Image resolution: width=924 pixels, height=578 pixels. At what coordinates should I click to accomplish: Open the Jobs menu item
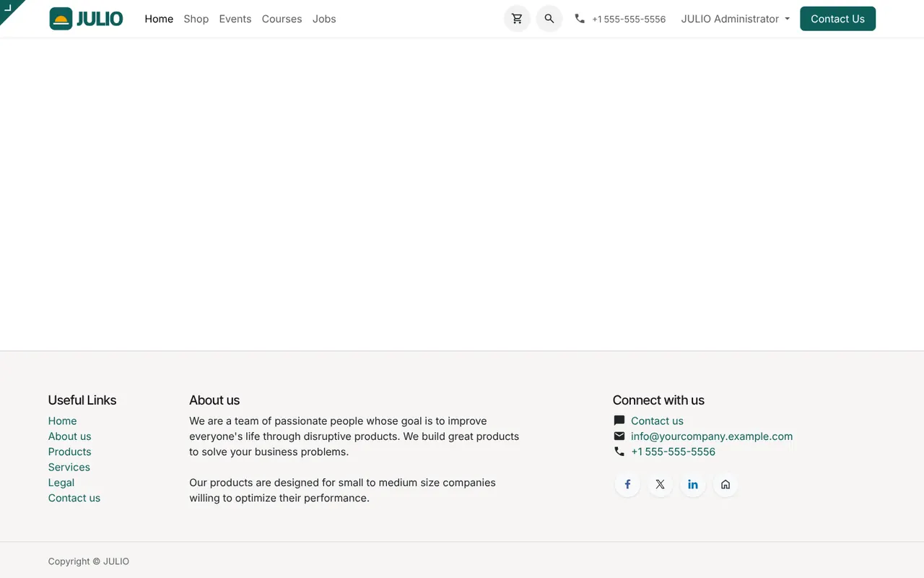(x=324, y=19)
